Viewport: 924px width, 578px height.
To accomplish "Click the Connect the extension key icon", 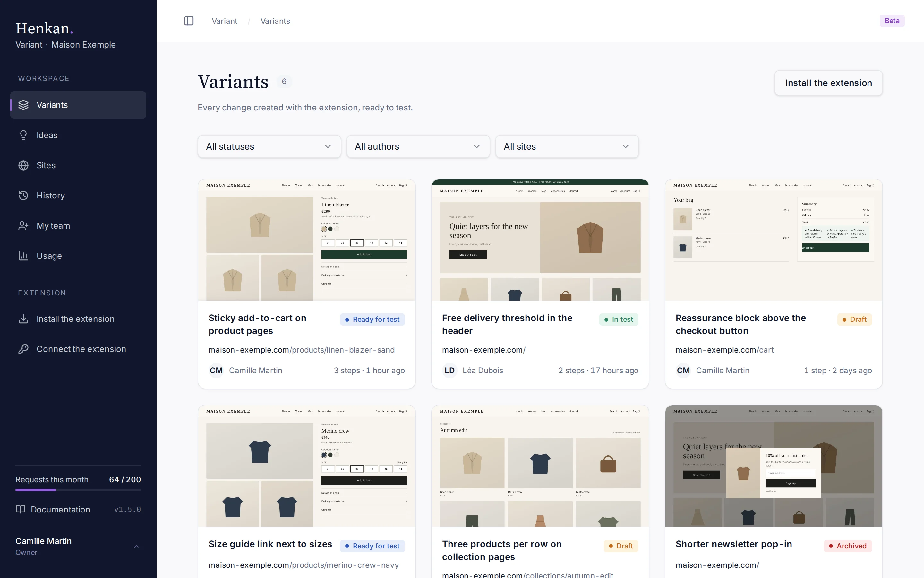I will click(x=23, y=349).
